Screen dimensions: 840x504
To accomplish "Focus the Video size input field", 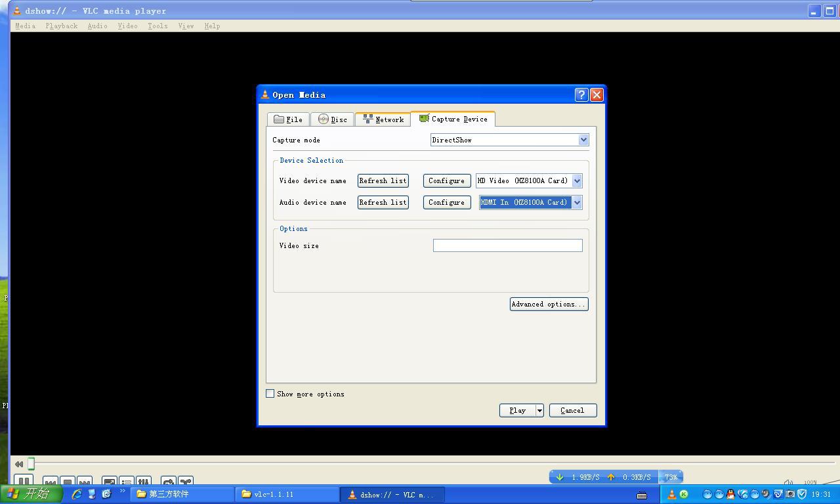I will (508, 245).
